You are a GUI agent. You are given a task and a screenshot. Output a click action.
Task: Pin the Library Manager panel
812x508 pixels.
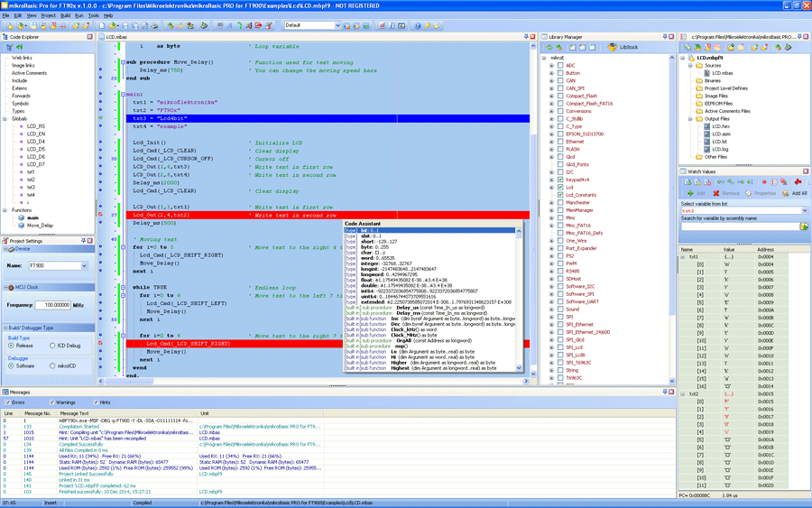(x=665, y=37)
